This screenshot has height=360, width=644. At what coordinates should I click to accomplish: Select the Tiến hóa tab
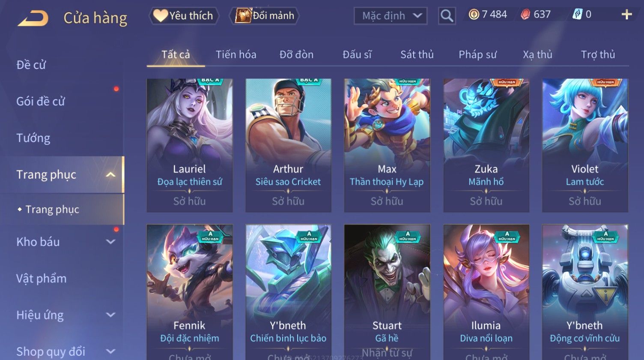(236, 54)
